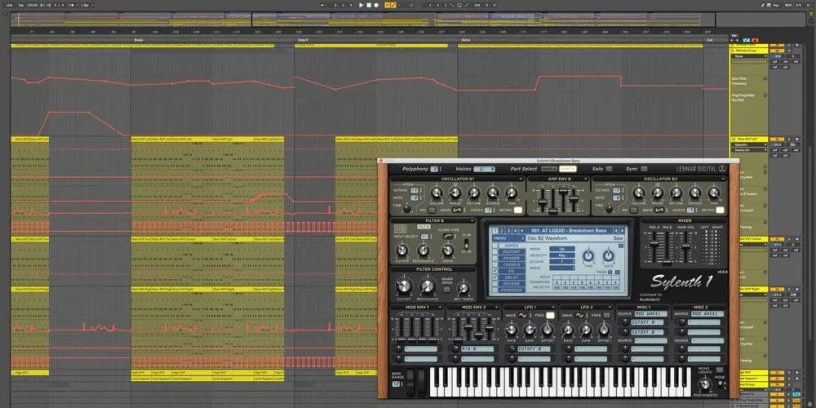Select the DISTORT effect tab
This screenshot has height=408, width=816.
[511, 252]
